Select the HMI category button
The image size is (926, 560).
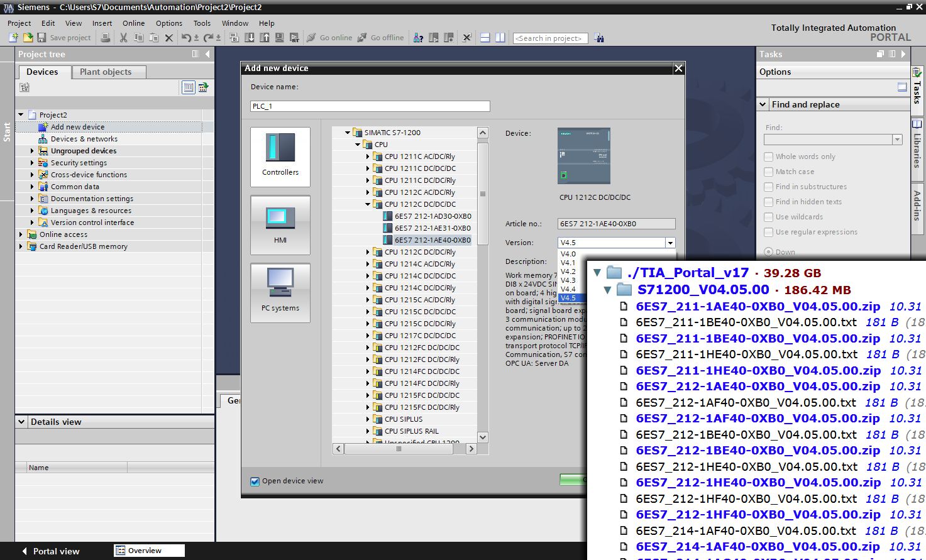click(280, 225)
